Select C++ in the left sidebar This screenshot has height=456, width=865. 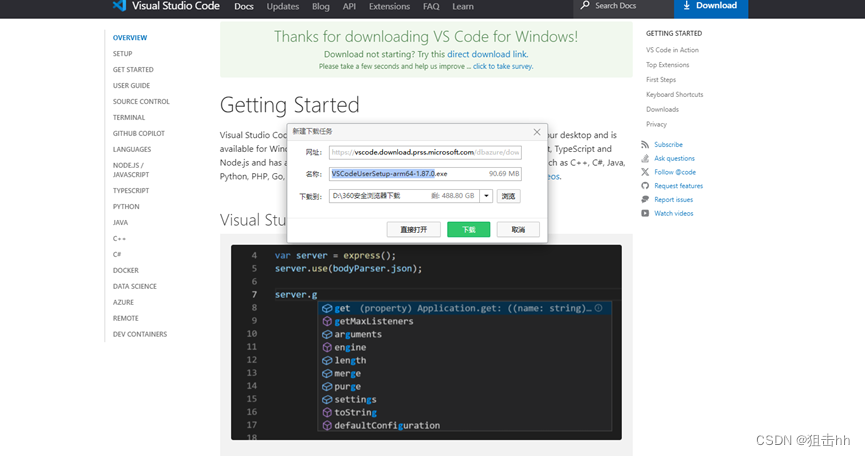[119, 239]
